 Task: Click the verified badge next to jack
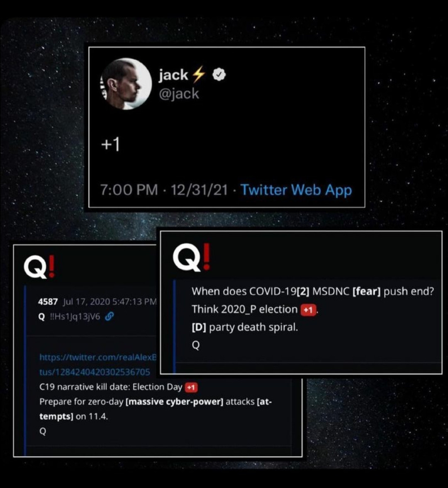click(x=219, y=75)
